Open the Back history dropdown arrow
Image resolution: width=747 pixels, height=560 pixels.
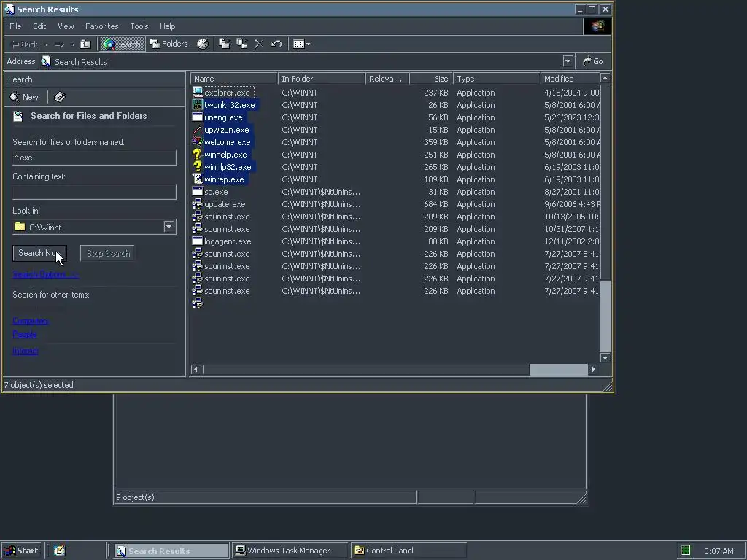46,44
